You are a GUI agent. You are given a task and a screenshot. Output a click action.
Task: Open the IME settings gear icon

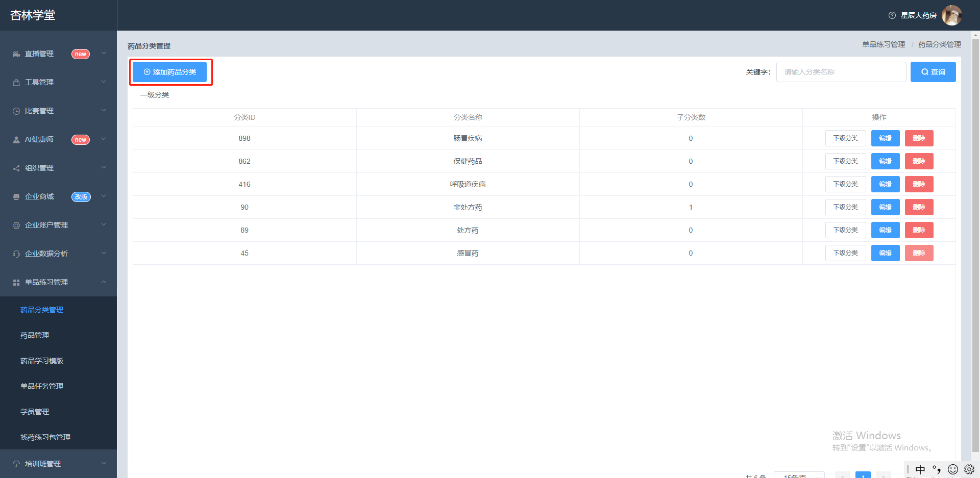tap(969, 469)
